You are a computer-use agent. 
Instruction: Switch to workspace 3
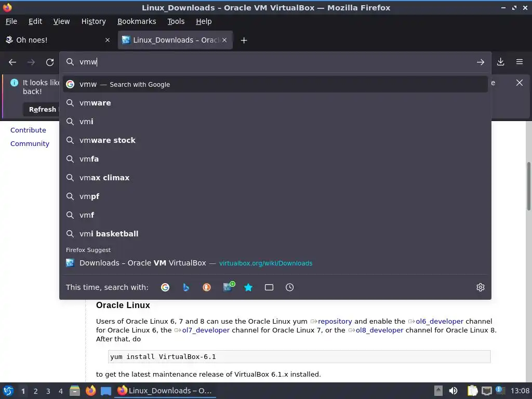(48, 391)
